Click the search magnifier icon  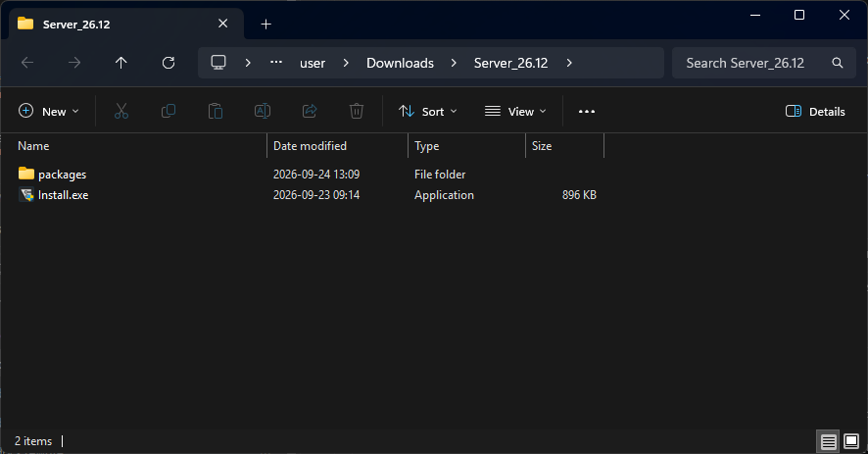(x=838, y=63)
